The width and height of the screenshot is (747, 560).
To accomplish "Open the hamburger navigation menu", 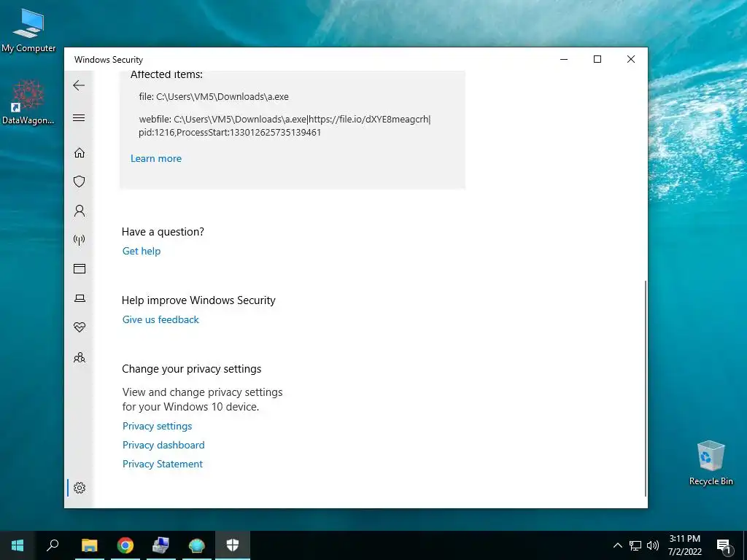I will pos(79,117).
